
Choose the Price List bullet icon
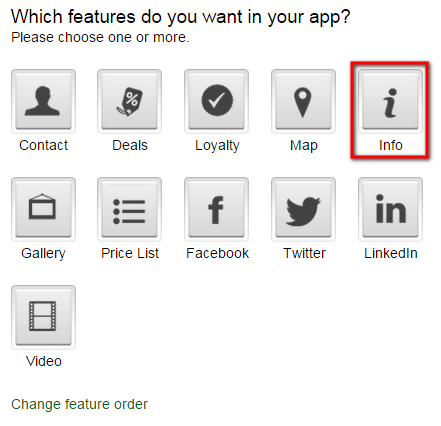pyautogui.click(x=130, y=209)
